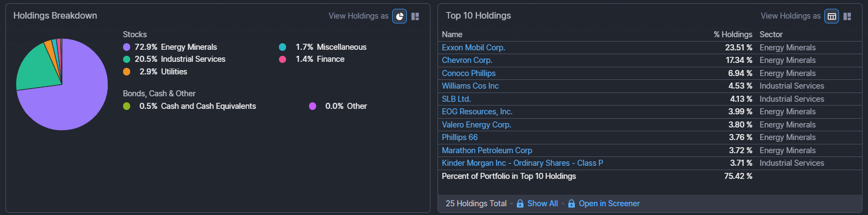Open Williams Cos Inc holding link
This screenshot has height=215, width=868.
tap(470, 86)
